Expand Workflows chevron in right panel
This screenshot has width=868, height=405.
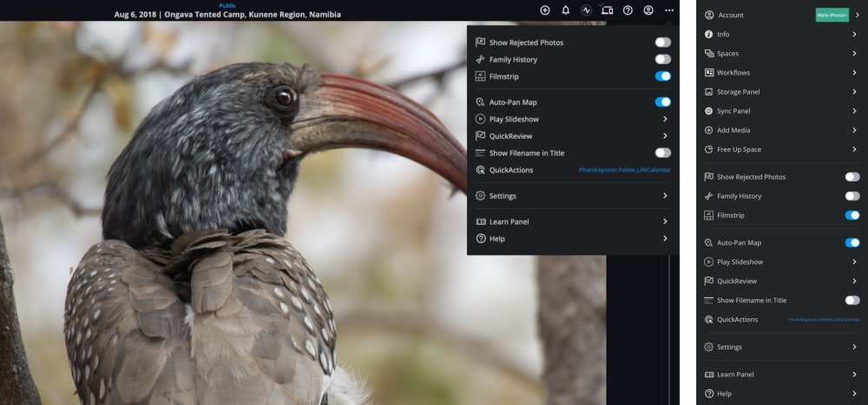click(x=855, y=73)
